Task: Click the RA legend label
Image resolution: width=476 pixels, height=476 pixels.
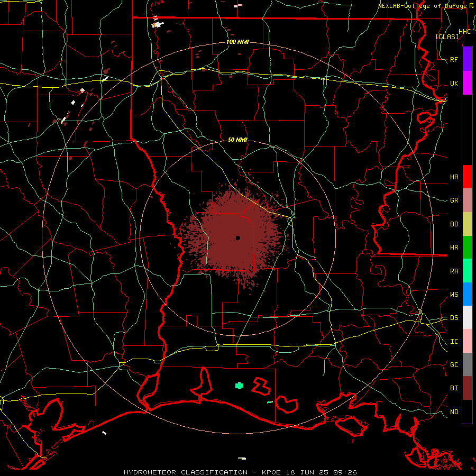Action: [454, 271]
